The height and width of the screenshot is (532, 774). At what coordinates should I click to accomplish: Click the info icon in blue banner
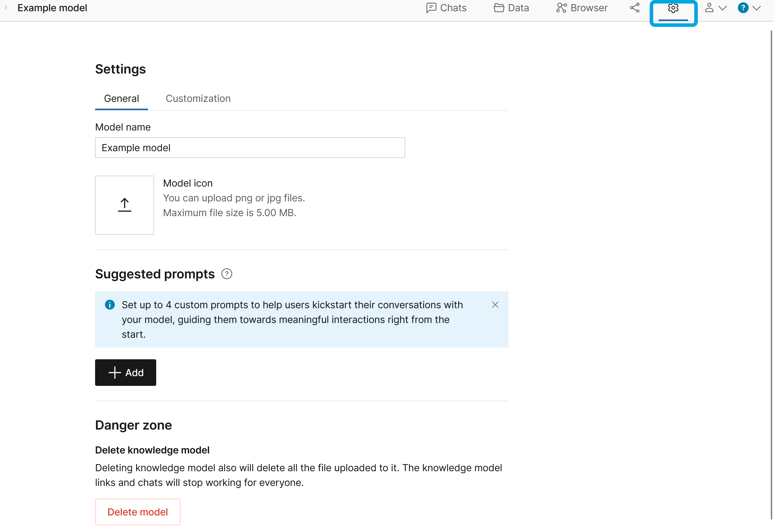(110, 305)
